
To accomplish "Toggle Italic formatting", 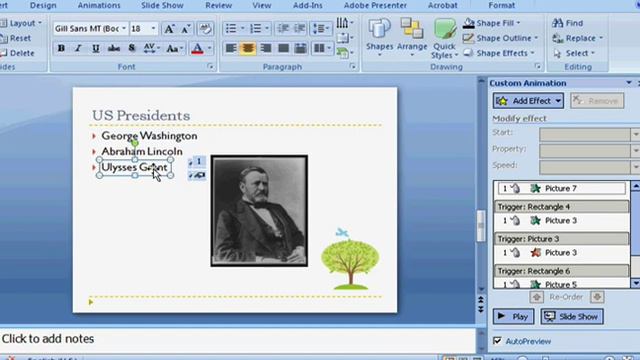I will [78, 48].
